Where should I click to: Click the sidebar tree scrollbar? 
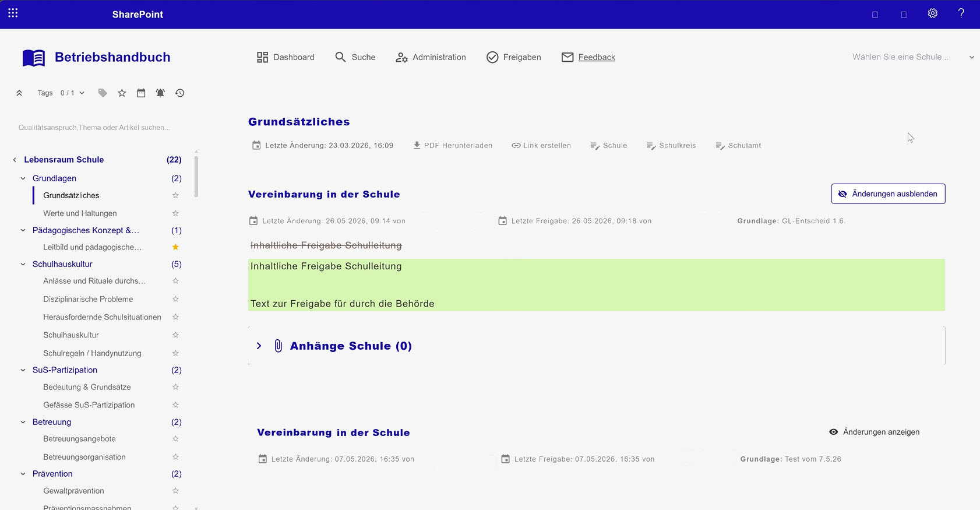point(196,177)
